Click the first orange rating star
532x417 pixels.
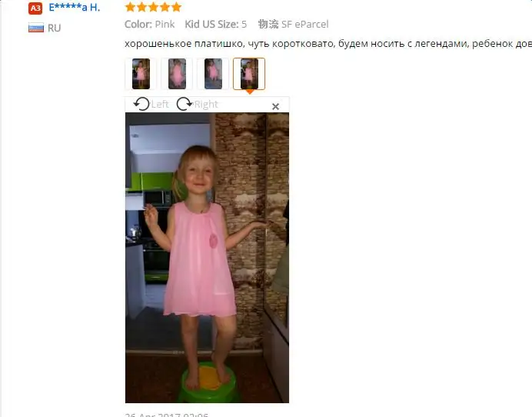click(x=130, y=7)
